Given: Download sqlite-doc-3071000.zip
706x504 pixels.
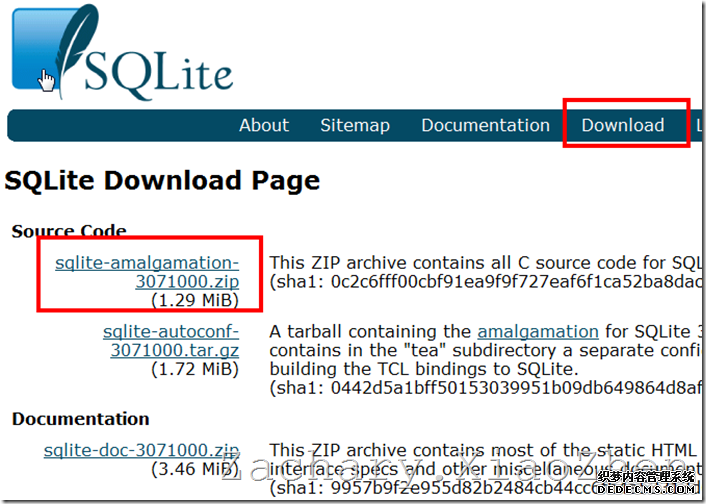Looking at the screenshot, I should [x=141, y=451].
